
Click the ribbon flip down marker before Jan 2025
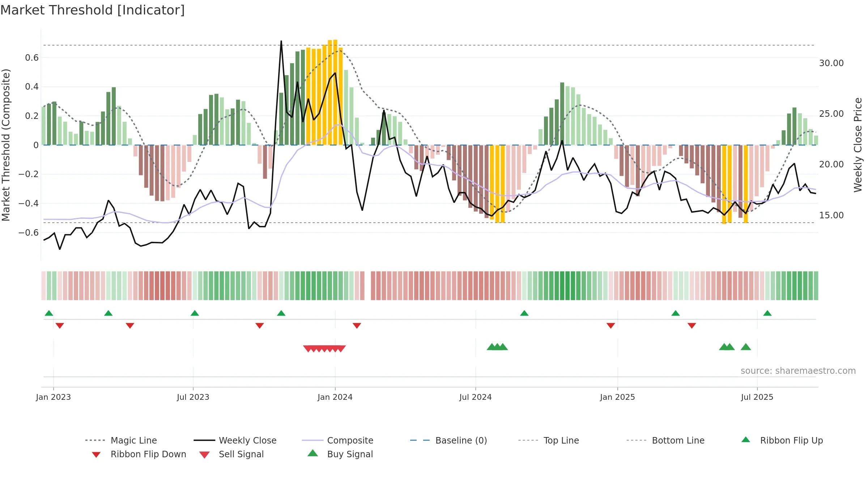(x=611, y=326)
